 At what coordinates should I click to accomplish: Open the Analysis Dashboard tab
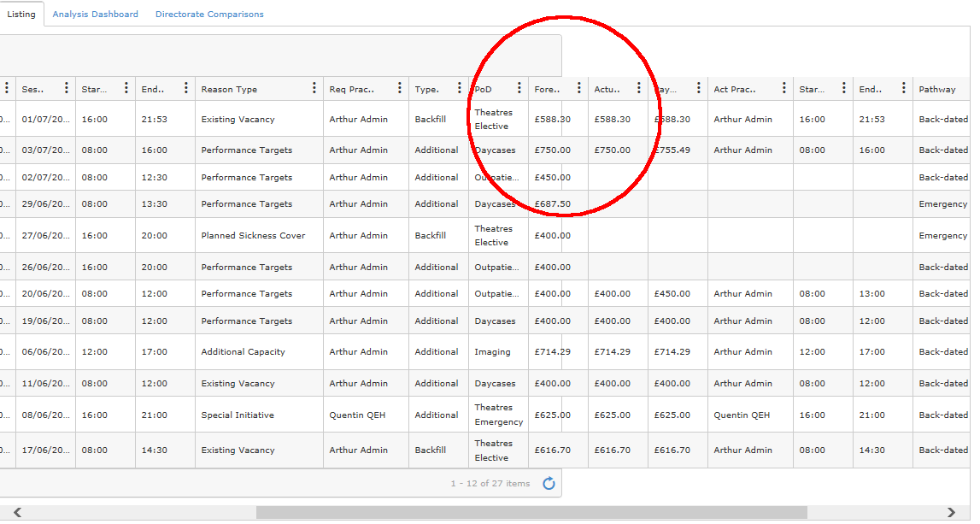coord(95,14)
